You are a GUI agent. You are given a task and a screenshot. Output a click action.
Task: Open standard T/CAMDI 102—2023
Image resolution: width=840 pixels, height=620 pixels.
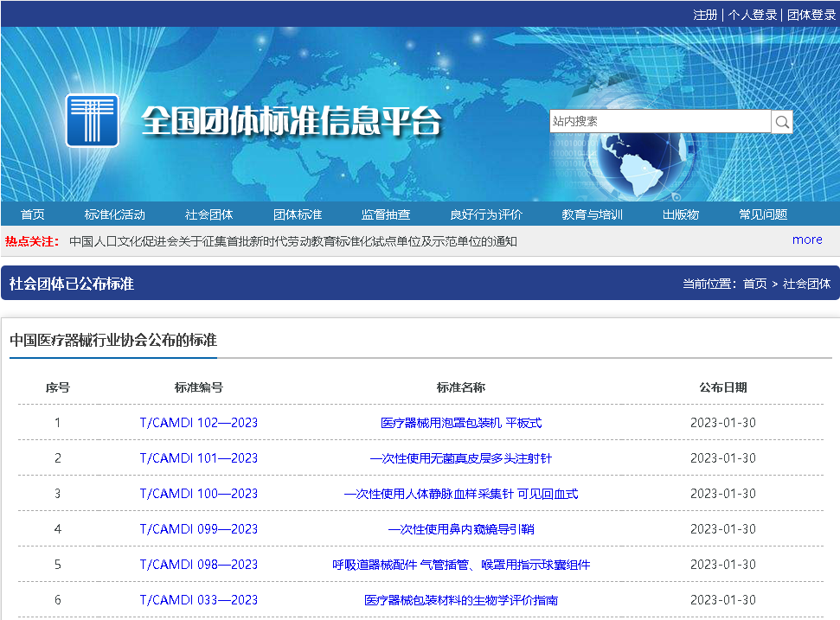tap(198, 423)
